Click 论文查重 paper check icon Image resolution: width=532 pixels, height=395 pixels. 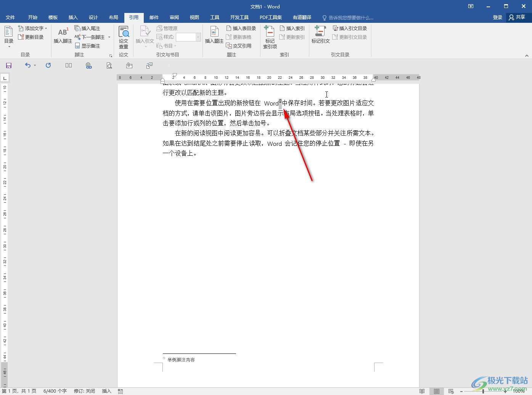(x=124, y=37)
